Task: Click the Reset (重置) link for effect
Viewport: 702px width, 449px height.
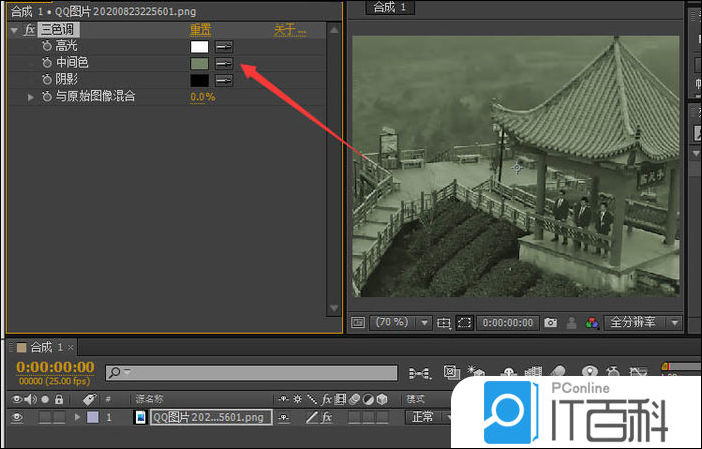Action: [200, 30]
